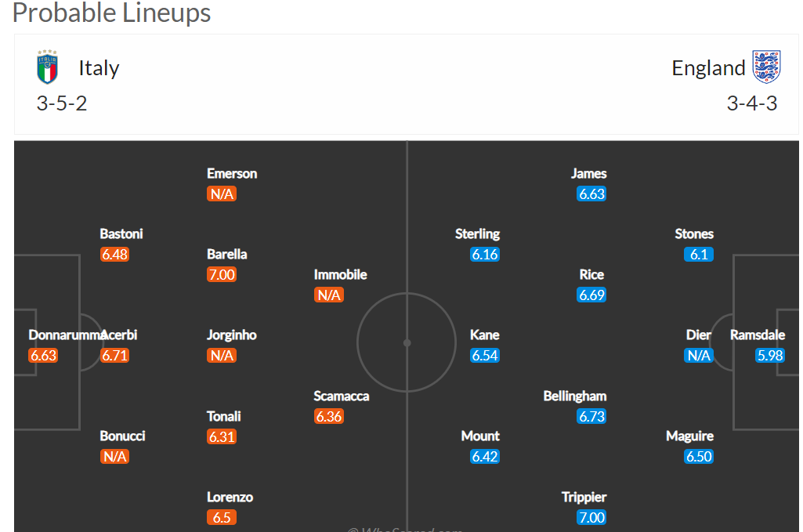Open the Probable Lineups section heading
This screenshot has width=803, height=532.
(112, 13)
